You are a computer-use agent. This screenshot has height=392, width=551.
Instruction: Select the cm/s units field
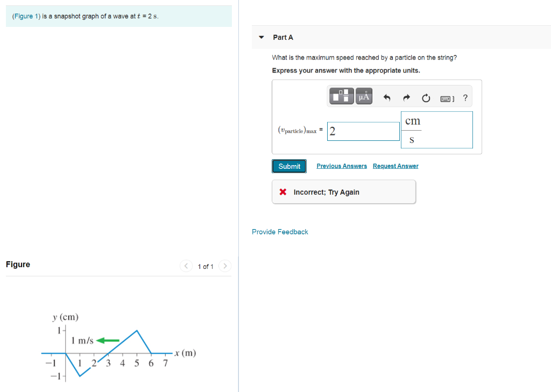tap(436, 130)
